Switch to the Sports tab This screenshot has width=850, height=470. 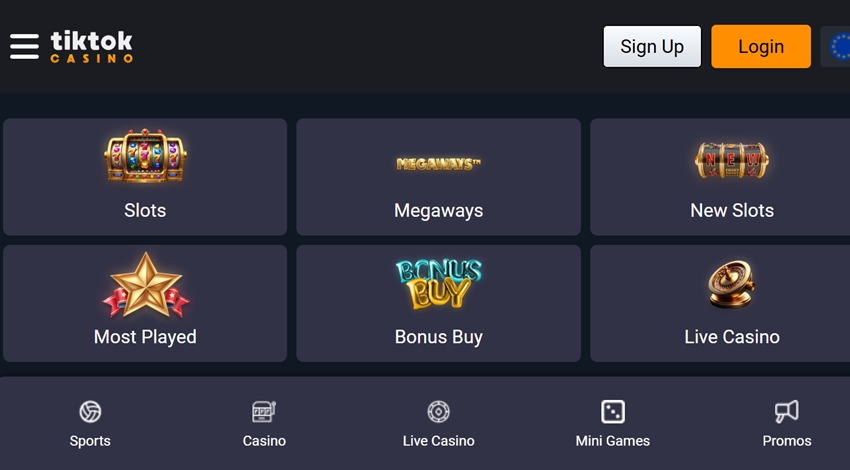tap(90, 424)
